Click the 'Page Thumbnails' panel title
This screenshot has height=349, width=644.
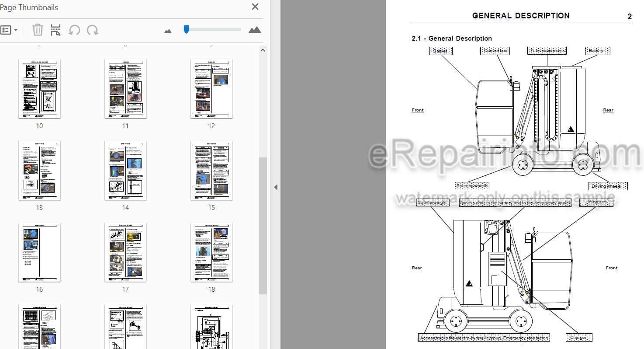[x=29, y=7]
